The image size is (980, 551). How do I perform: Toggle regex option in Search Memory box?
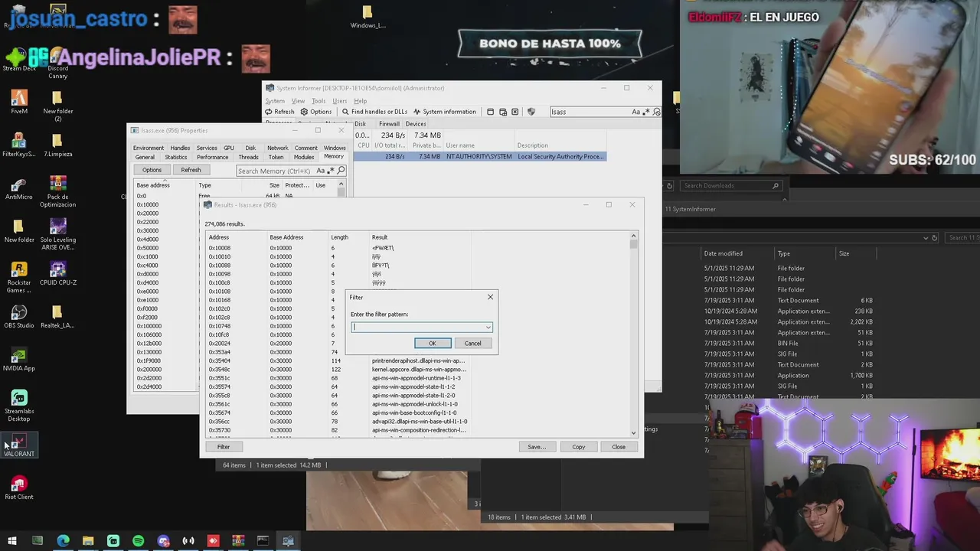click(x=330, y=171)
